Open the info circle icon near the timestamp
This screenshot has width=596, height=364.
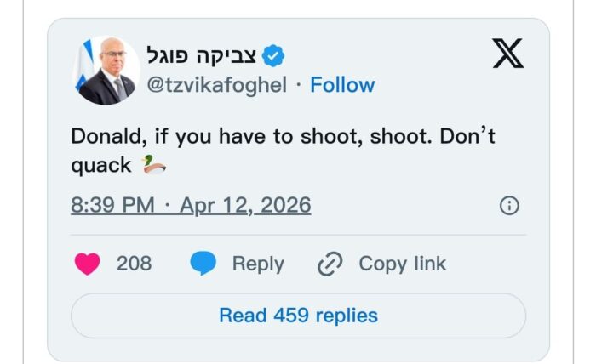click(x=509, y=206)
